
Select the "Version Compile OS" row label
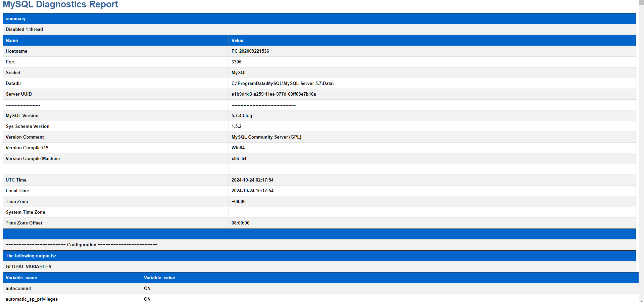(27, 148)
